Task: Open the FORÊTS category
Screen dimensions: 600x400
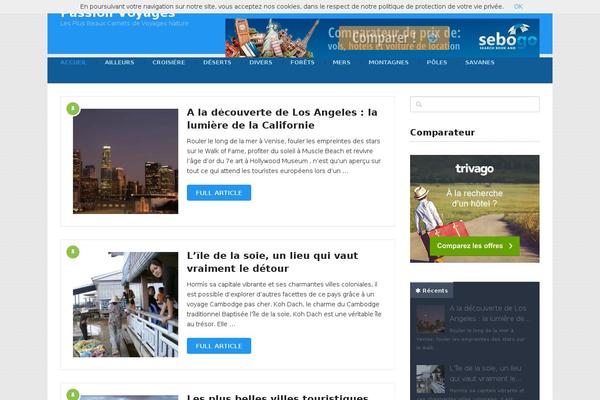Action: (302, 62)
